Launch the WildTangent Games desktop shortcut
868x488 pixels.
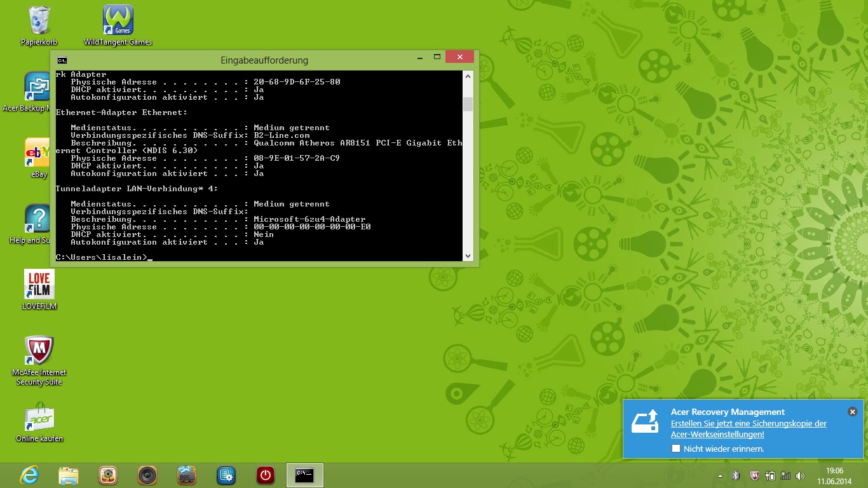(x=118, y=25)
